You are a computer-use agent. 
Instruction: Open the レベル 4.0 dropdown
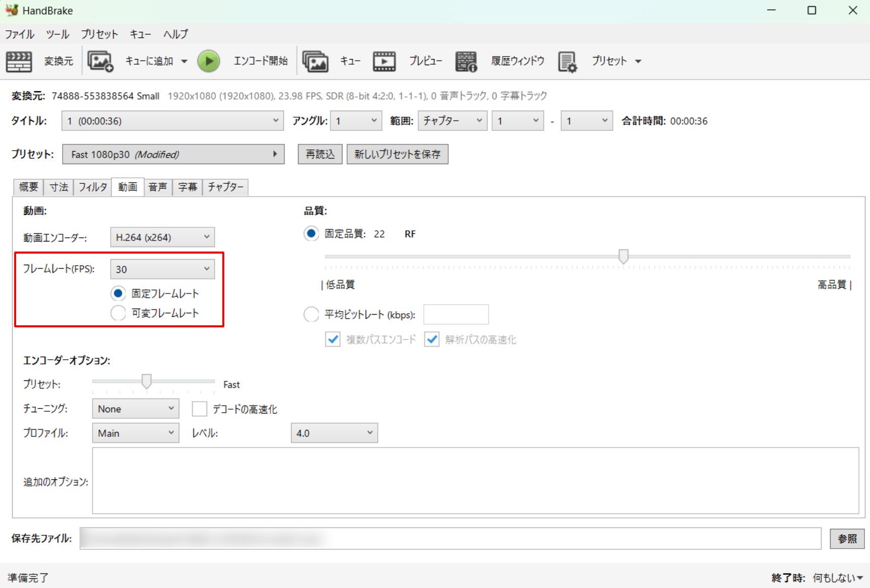point(334,433)
